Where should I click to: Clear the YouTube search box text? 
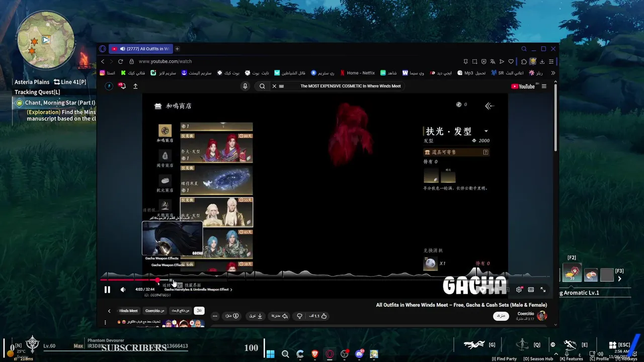[274, 86]
